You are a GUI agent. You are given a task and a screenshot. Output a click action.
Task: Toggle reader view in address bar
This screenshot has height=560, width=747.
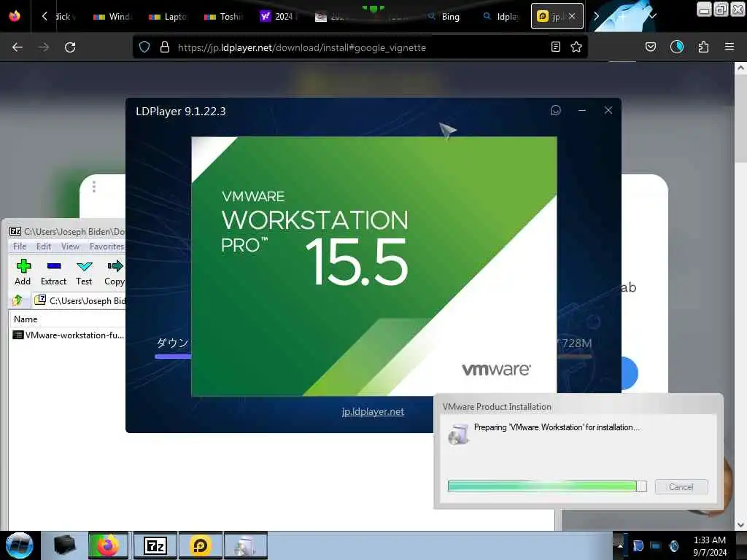click(555, 47)
